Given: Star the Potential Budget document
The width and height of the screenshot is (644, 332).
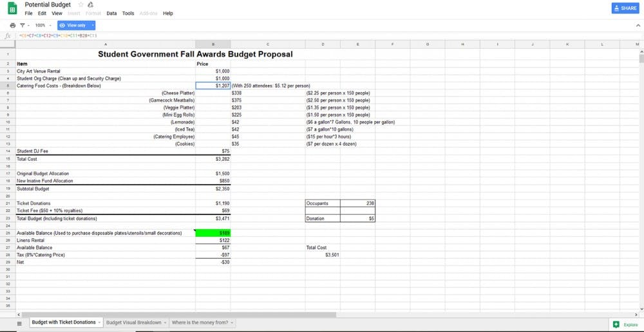Looking at the screenshot, I should coord(80,5).
